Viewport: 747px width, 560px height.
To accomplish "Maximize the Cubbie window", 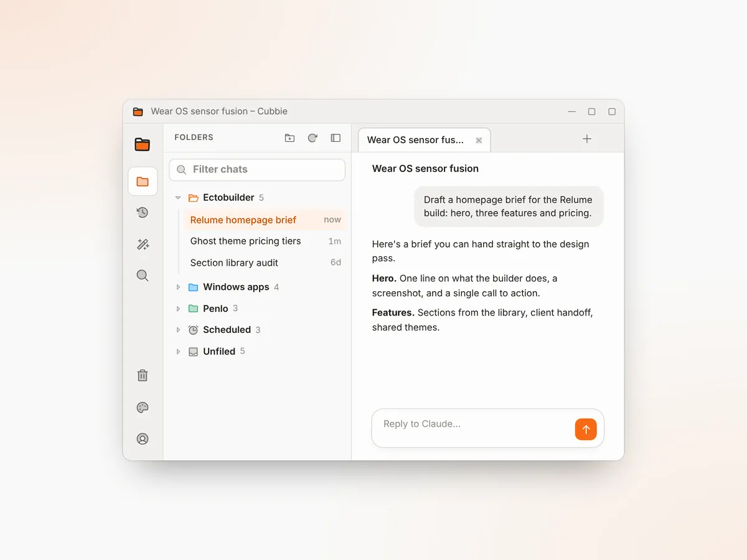I will tap(591, 112).
